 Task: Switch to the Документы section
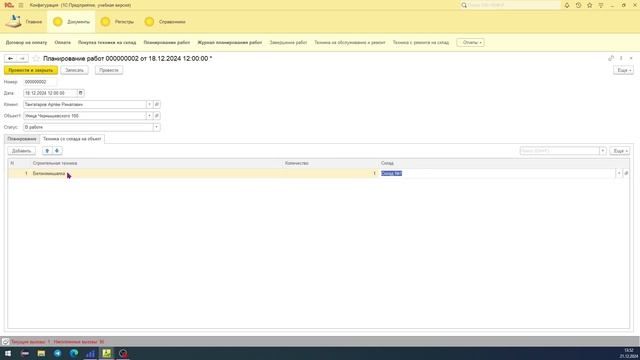[71, 22]
